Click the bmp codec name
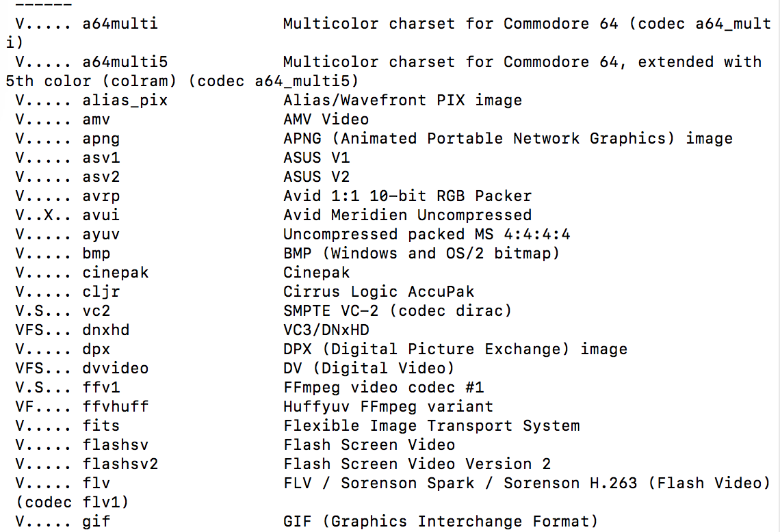 click(96, 254)
